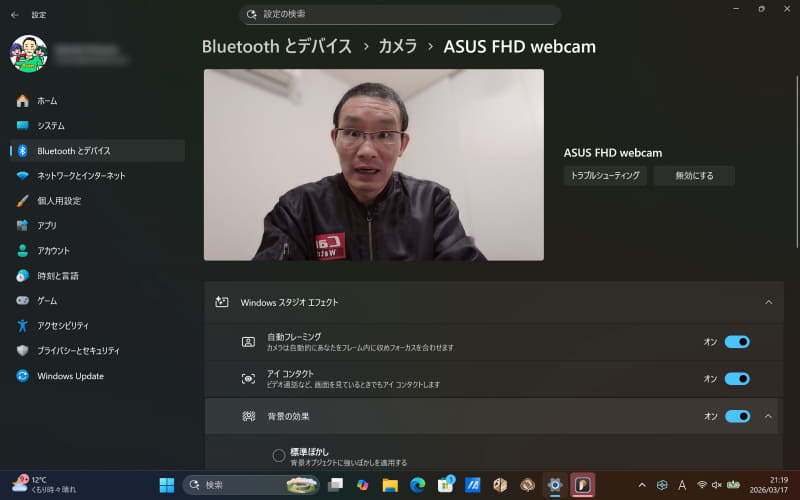Viewport: 800px width, 500px height.
Task: Click the 自動フレーミング frame icon
Action: tap(248, 342)
